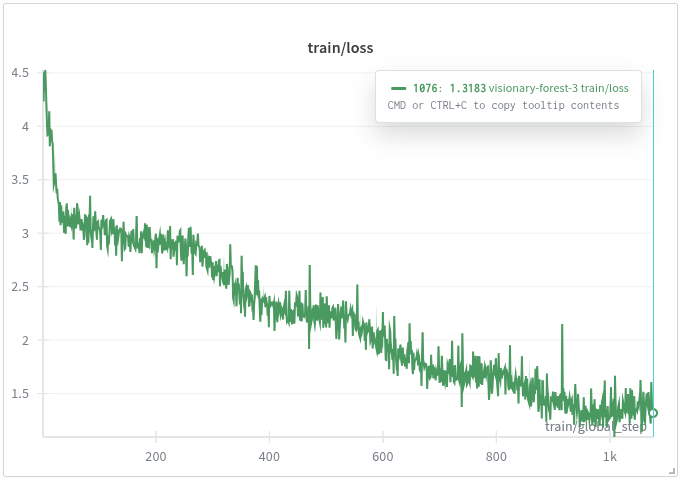Click the 400 tick on the x-axis

[269, 457]
